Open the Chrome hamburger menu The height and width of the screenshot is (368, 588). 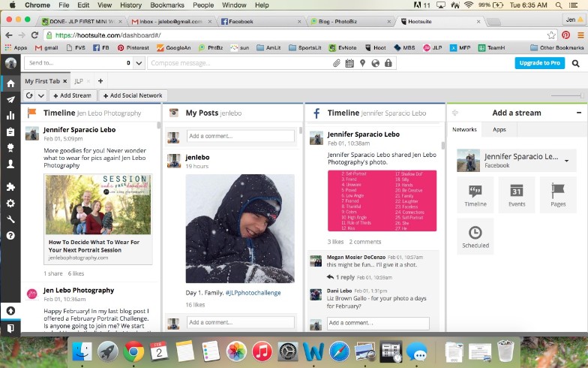point(580,35)
